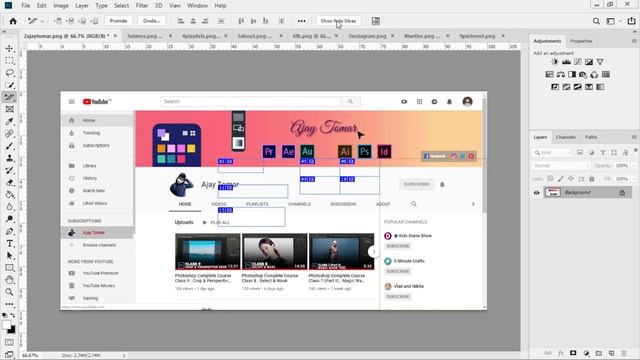
Task: Toggle shape layer filter in Layers panel
Action: coord(614,153)
